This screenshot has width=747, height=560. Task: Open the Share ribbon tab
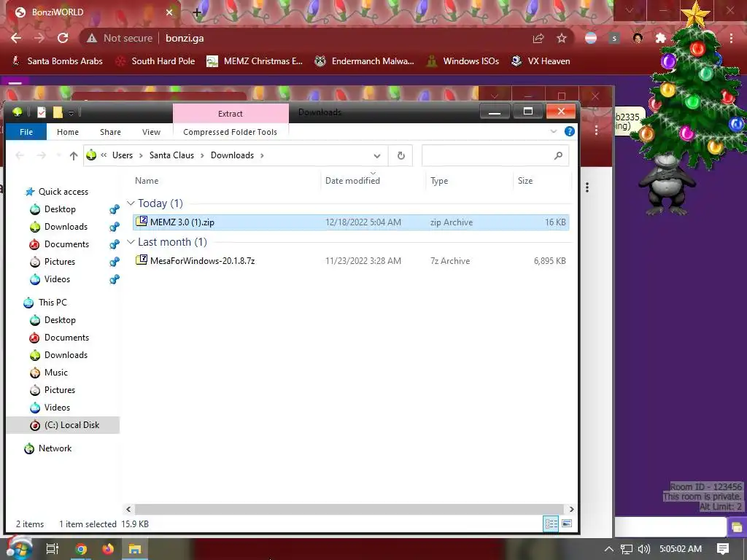(110, 132)
